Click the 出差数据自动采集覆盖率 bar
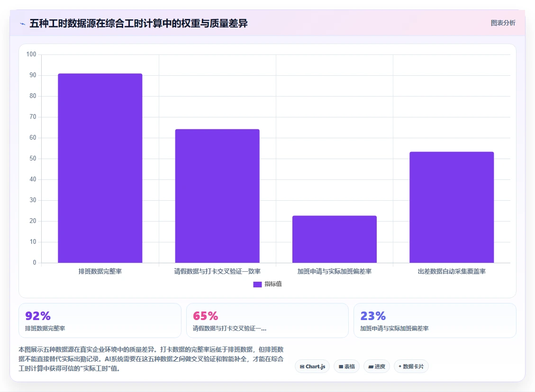This screenshot has width=535, height=392. pyautogui.click(x=452, y=207)
